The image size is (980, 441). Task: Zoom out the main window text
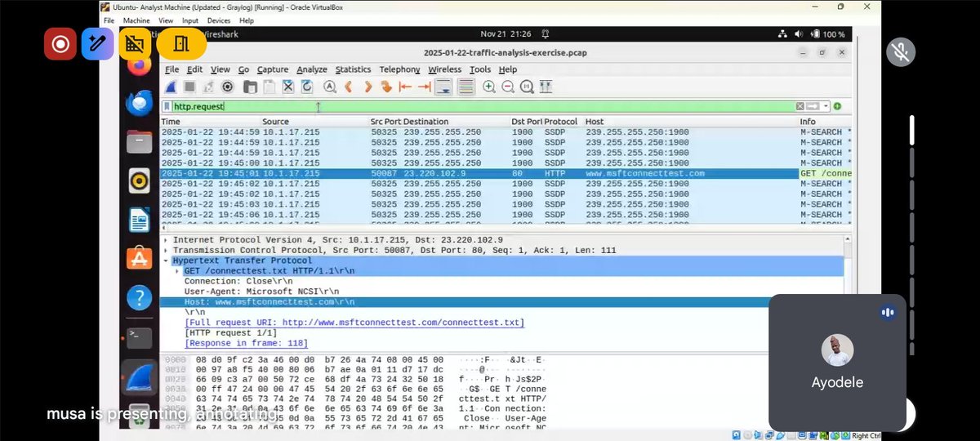click(x=508, y=87)
